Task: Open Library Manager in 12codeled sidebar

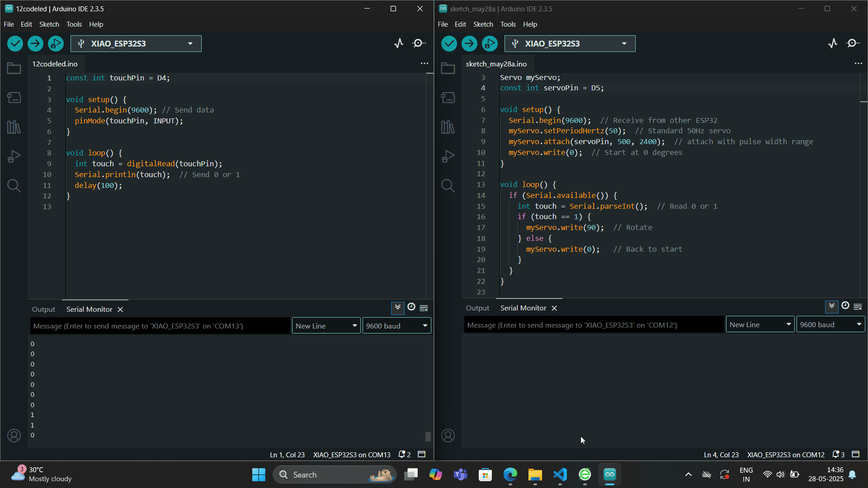Action: [x=14, y=127]
